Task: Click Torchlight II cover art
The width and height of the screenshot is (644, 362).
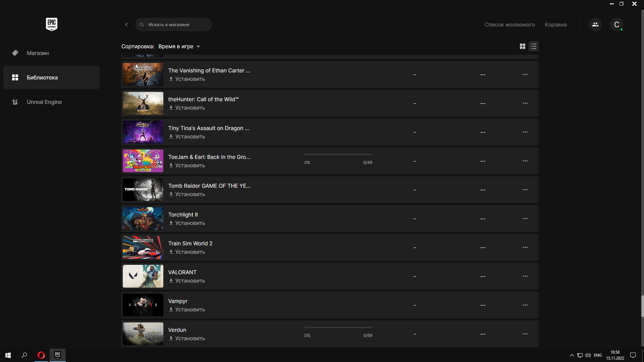Action: (143, 219)
